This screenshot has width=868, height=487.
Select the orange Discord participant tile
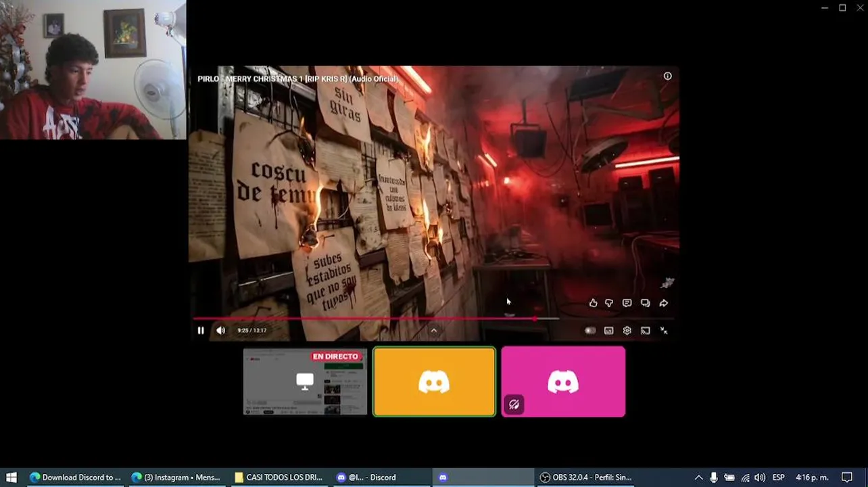434,381
